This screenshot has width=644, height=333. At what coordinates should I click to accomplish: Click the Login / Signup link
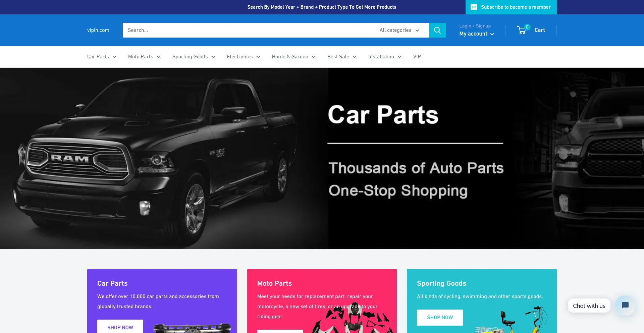(475, 26)
